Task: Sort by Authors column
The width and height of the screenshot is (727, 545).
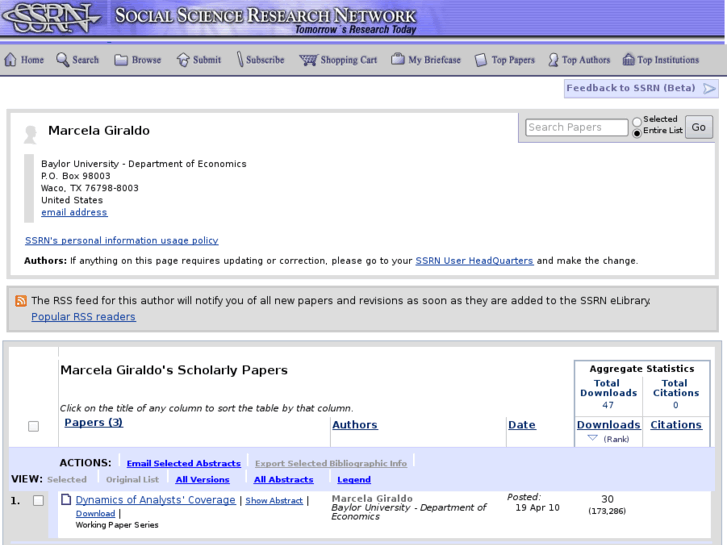Action: pos(355,424)
